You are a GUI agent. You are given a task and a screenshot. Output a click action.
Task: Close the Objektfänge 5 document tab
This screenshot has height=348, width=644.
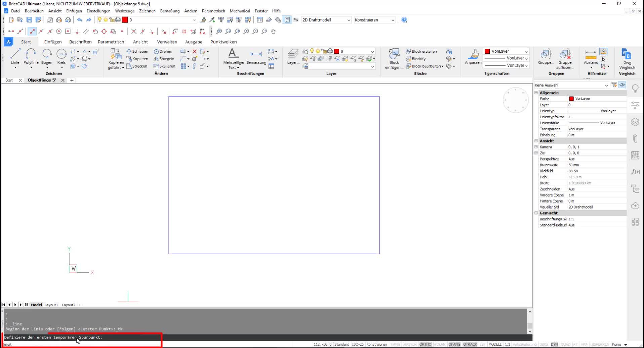coord(63,80)
